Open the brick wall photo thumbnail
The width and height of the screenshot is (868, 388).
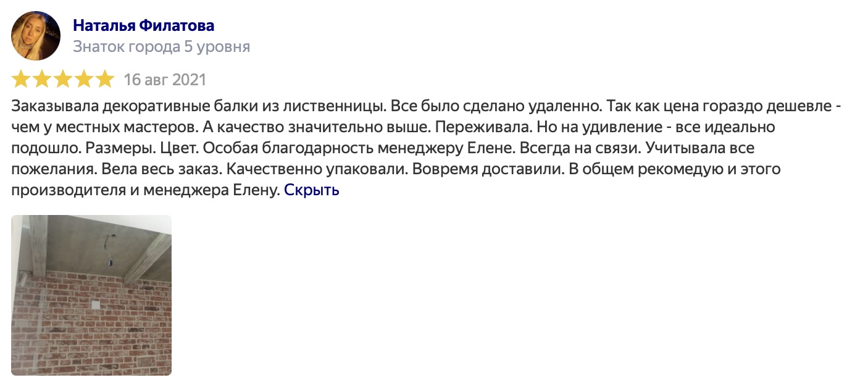click(91, 295)
